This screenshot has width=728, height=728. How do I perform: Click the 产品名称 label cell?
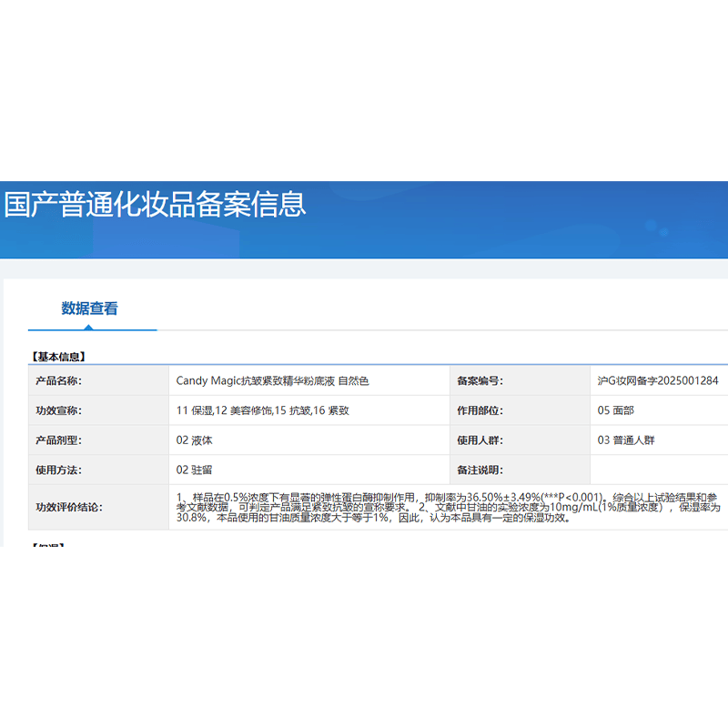[x=98, y=380]
